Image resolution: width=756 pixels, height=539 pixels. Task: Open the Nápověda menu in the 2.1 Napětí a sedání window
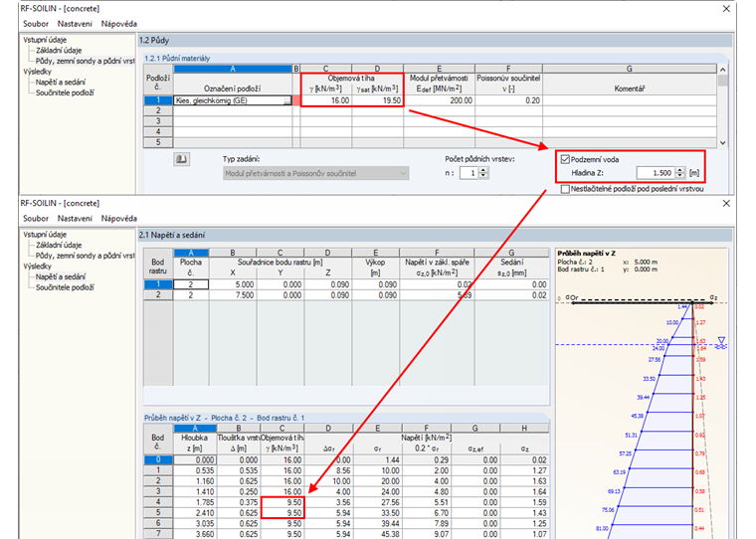point(118,218)
